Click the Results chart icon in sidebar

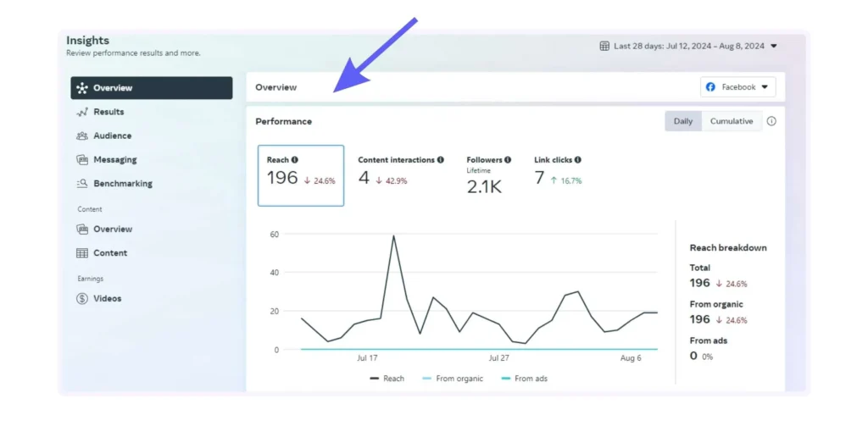coord(82,112)
